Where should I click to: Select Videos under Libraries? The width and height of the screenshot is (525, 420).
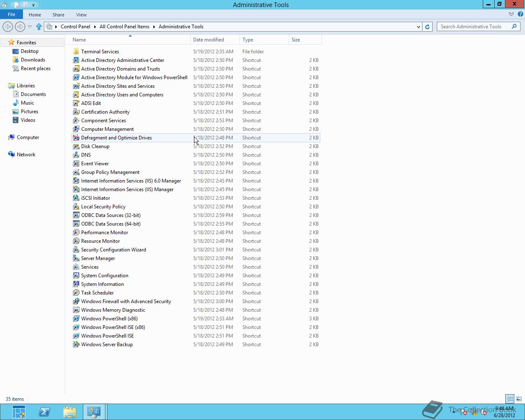point(28,120)
